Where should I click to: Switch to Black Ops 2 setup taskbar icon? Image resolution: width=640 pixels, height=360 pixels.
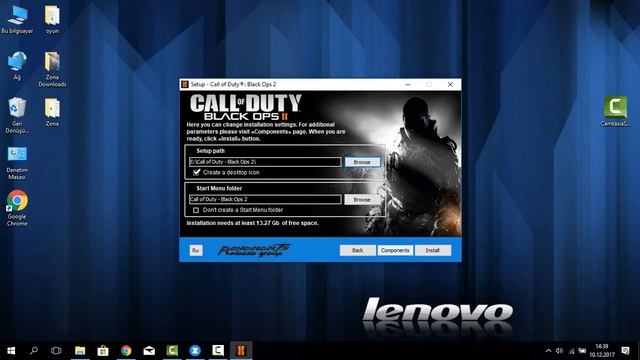click(x=241, y=350)
